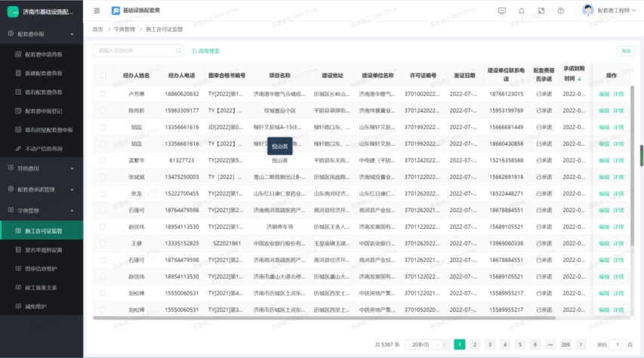Toggle fullscreen mode icon
644x358 pixels.
541,11
